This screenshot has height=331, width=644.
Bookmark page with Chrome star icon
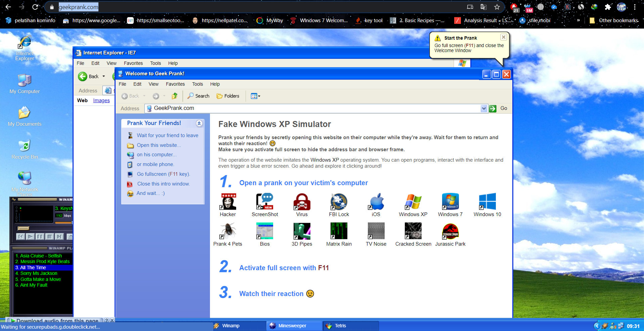click(497, 7)
